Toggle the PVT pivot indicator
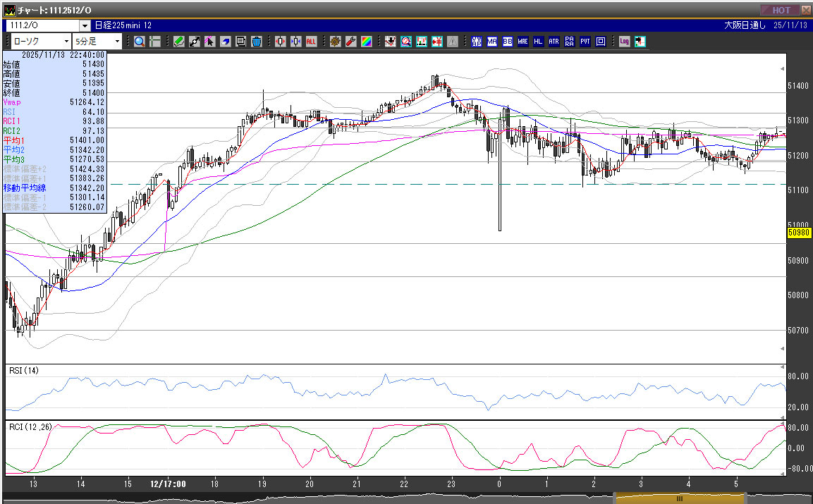This screenshot has height=504, width=813. [x=585, y=42]
